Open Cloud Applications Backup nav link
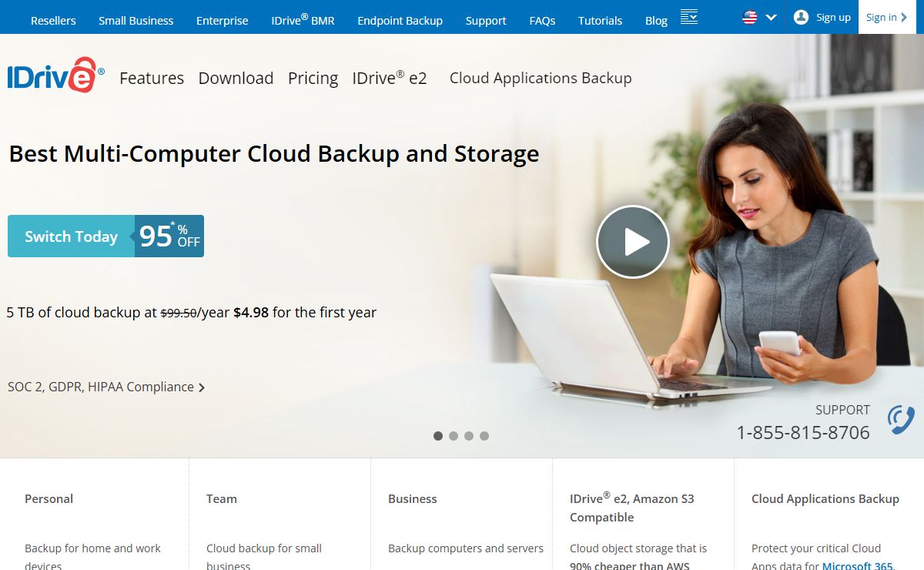Viewport: 924px width, 570px height. (x=541, y=78)
